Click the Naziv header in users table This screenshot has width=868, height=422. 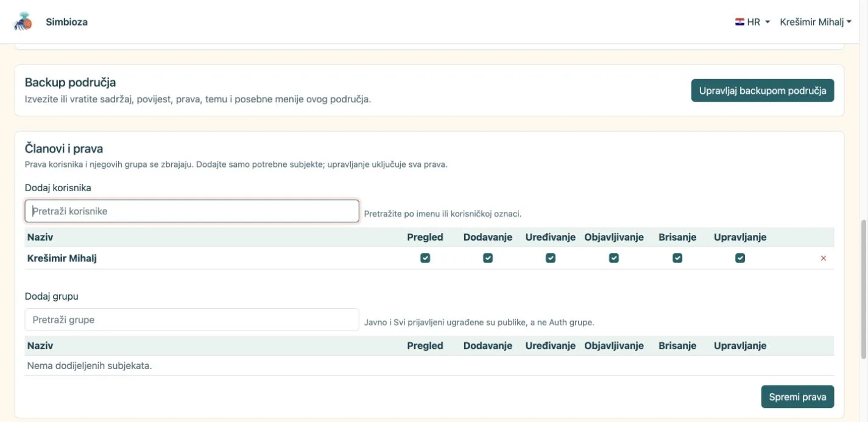click(x=40, y=237)
